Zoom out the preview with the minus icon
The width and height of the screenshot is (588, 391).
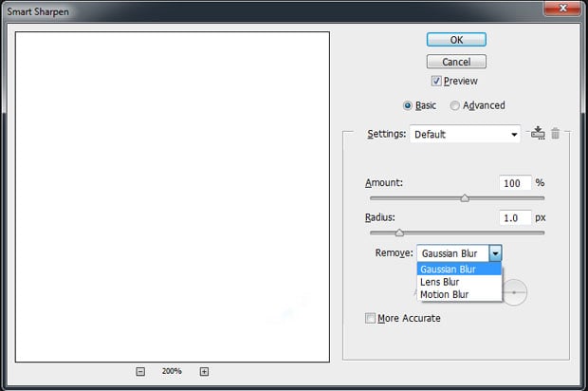coord(140,371)
